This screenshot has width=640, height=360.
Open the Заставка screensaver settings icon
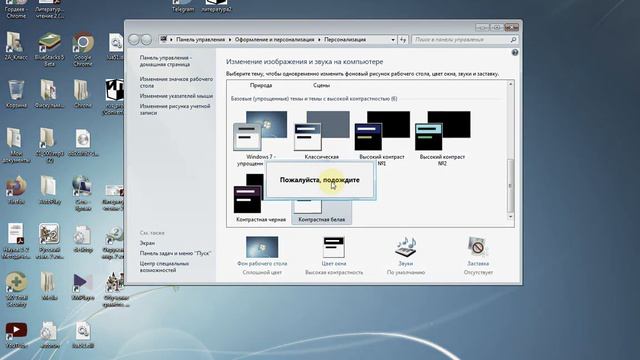click(x=478, y=247)
